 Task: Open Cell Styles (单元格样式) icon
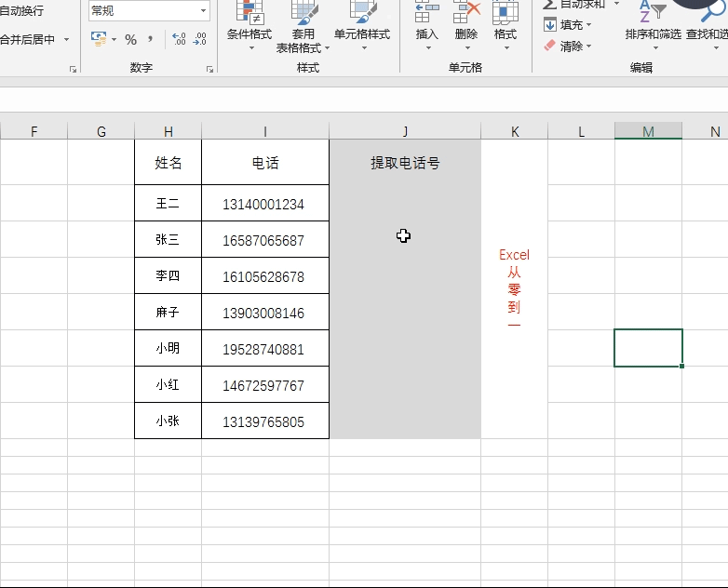point(362,12)
